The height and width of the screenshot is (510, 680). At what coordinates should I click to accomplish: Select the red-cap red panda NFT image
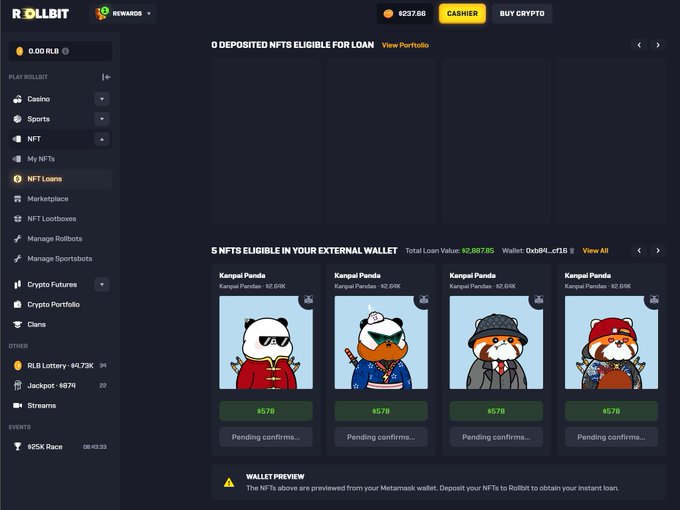(x=611, y=343)
